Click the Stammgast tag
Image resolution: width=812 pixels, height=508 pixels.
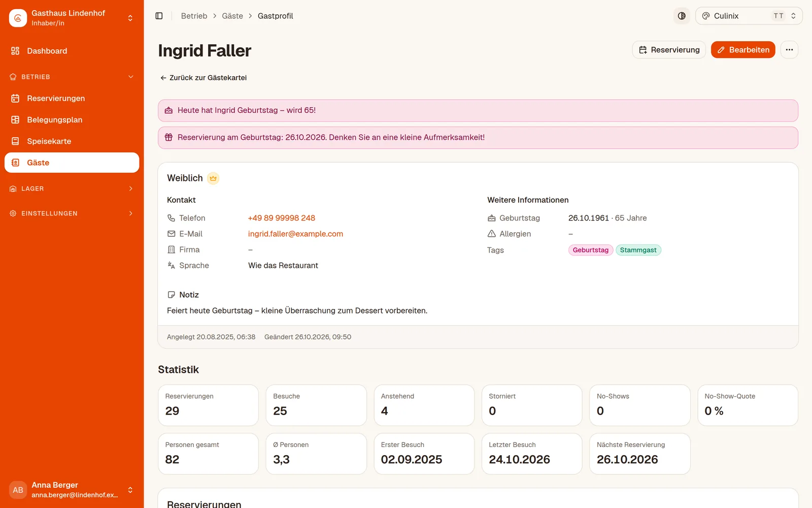[638, 250]
